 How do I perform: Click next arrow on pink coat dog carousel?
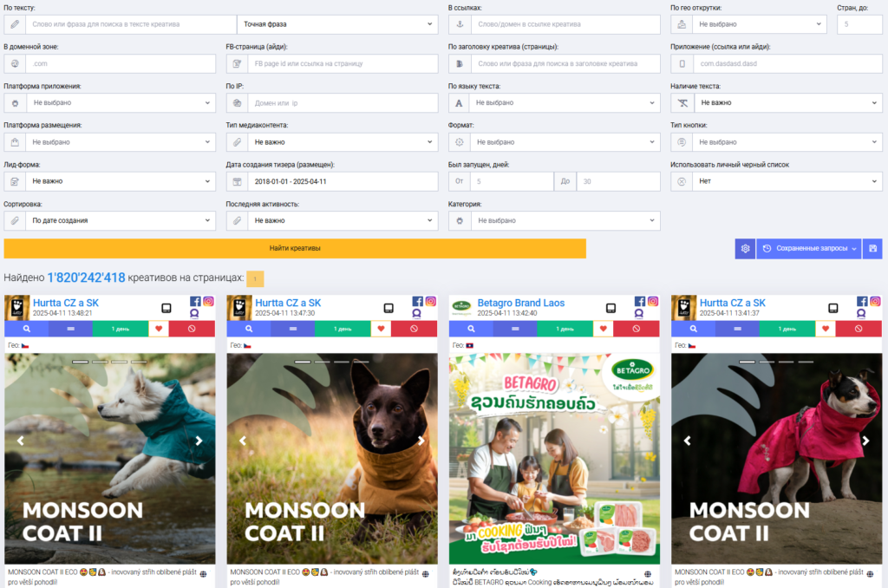click(865, 441)
